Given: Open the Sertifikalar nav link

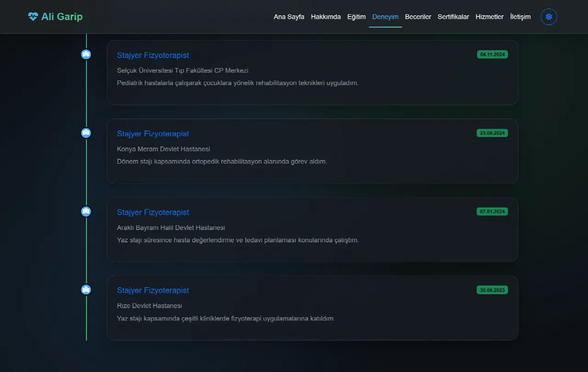Looking at the screenshot, I should click(x=453, y=17).
